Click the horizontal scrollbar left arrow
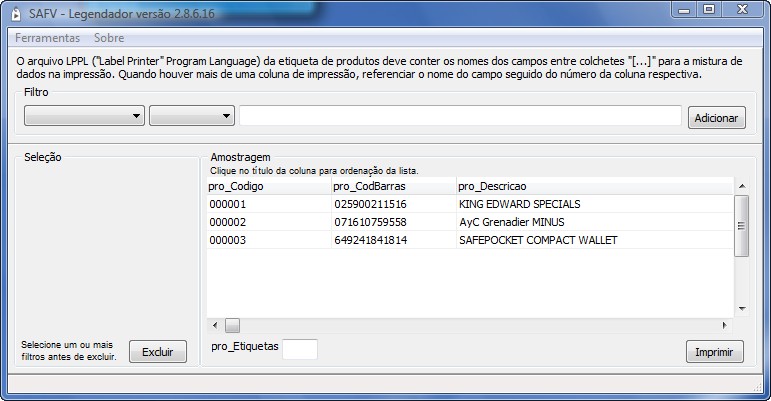 coord(214,325)
